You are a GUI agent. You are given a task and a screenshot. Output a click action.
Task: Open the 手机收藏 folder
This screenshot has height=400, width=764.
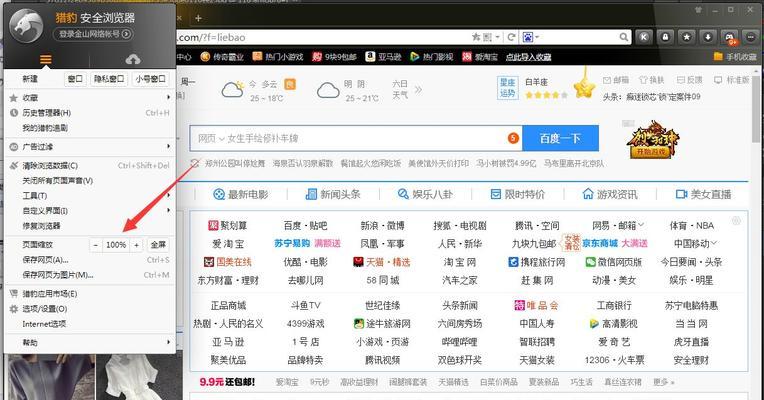point(735,57)
